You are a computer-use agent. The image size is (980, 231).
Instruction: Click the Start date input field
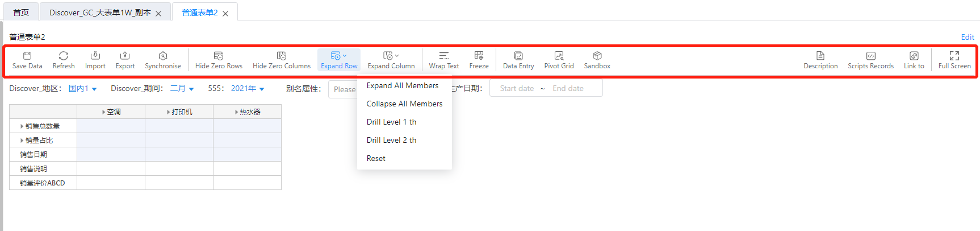[517, 89]
